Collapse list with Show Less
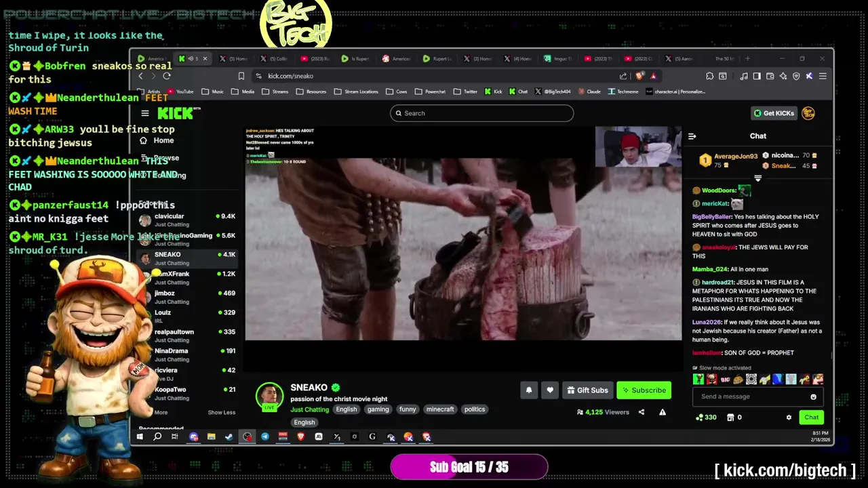The image size is (868, 488). [x=221, y=413]
